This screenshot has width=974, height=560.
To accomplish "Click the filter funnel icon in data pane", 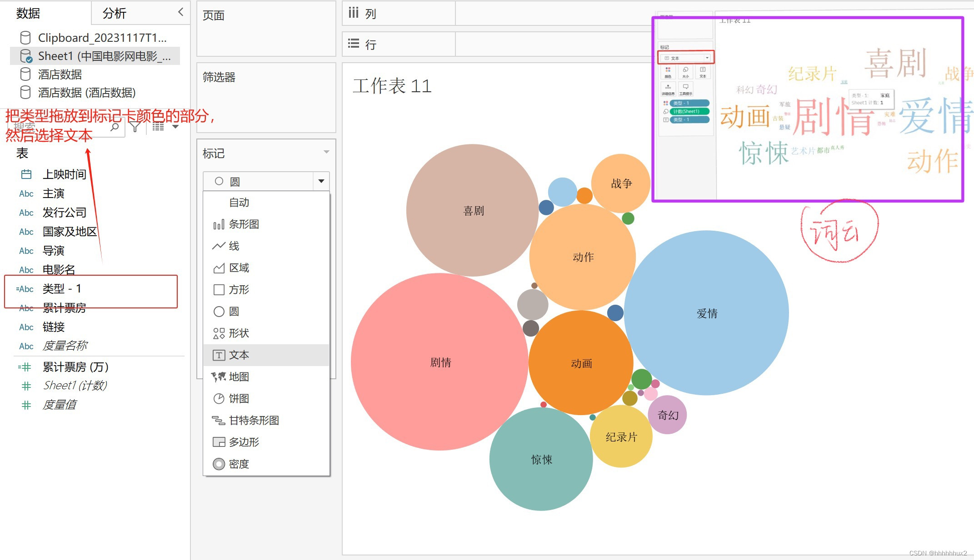I will pyautogui.click(x=135, y=127).
